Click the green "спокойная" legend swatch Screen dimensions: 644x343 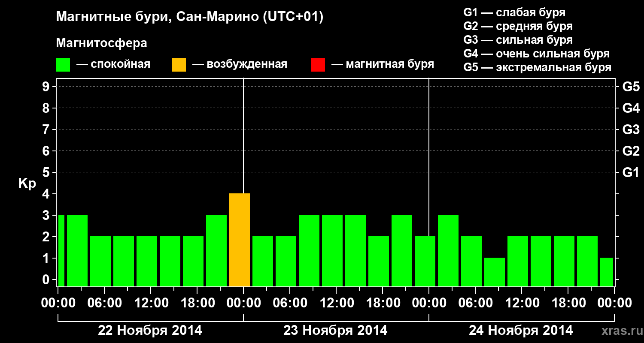coord(63,65)
